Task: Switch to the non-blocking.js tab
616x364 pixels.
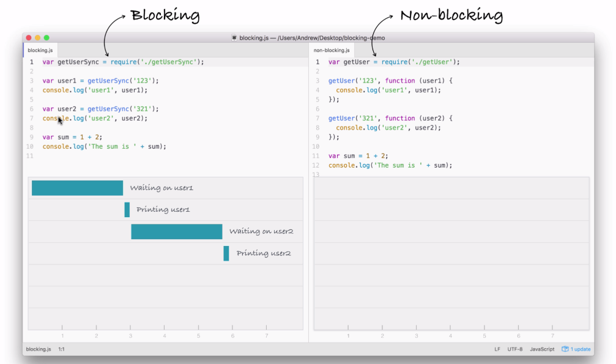Action: pyautogui.click(x=332, y=50)
